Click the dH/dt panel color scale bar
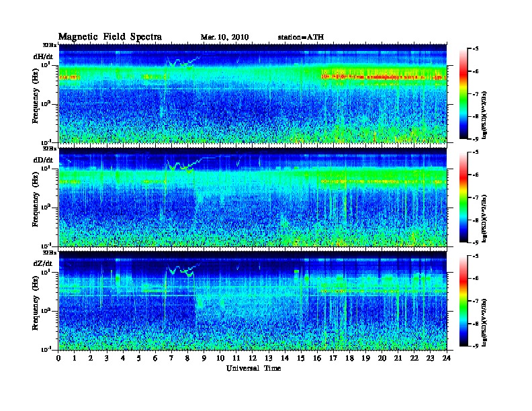532x411 pixels. tap(463, 93)
